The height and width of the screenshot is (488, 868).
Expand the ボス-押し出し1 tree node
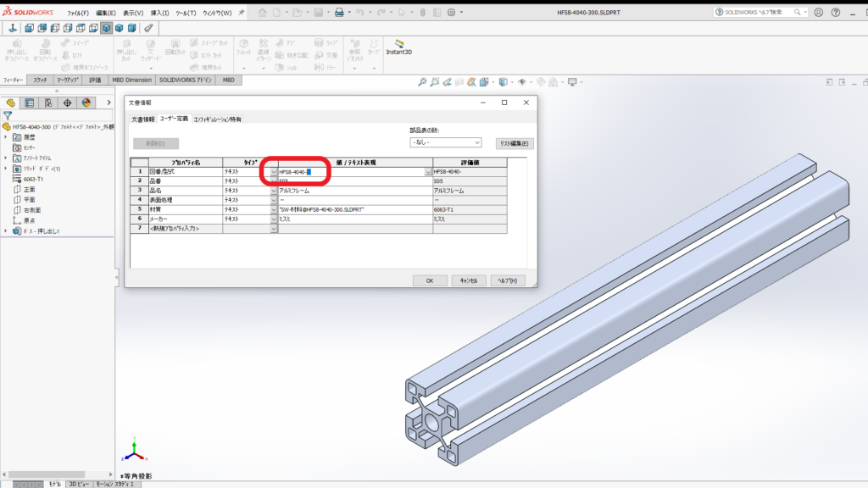[6, 230]
